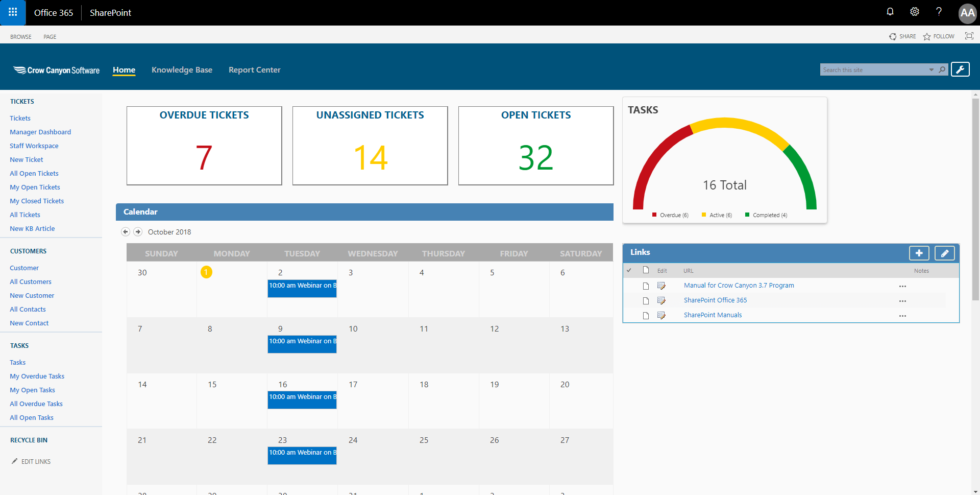Click the pencil icon beside EDIT LINKS
Image resolution: width=980 pixels, height=495 pixels.
(14, 461)
